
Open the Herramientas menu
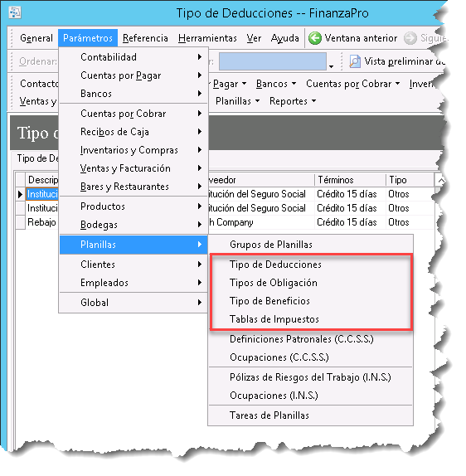click(207, 38)
